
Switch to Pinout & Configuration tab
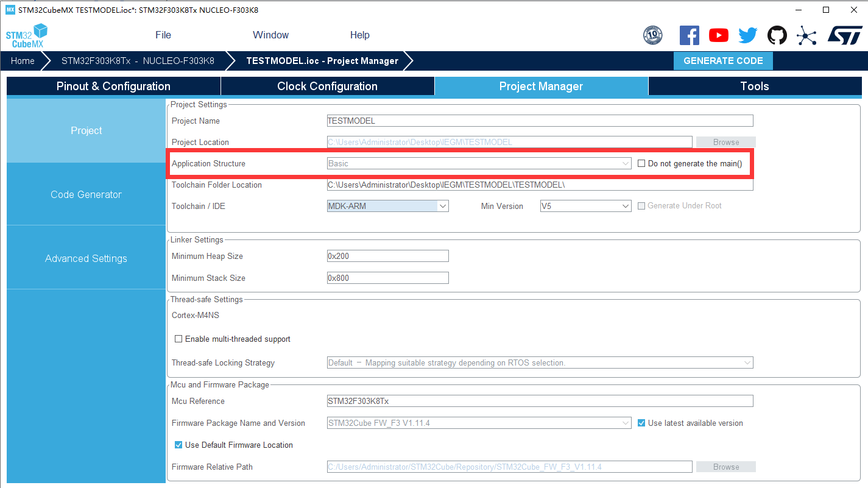click(x=113, y=86)
